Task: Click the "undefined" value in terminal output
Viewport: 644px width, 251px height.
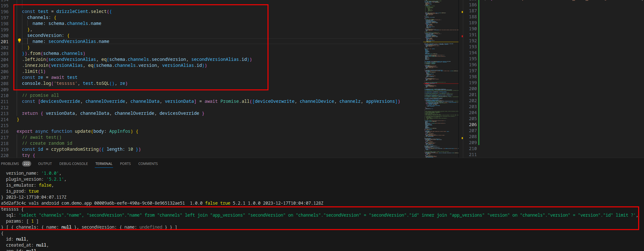Action: point(151,227)
